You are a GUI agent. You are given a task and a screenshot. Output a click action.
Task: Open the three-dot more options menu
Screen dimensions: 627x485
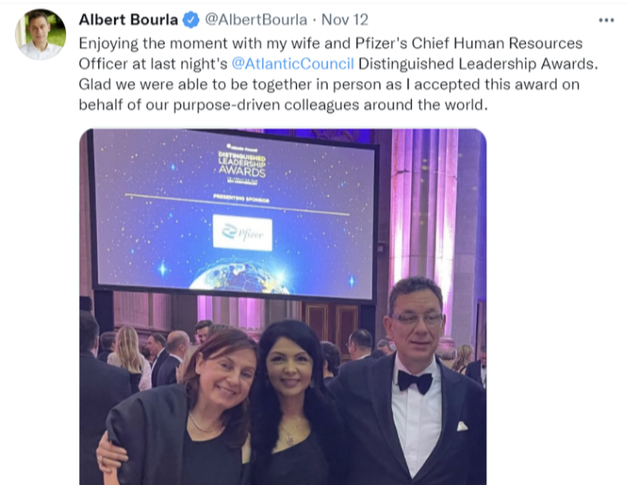click(x=606, y=20)
